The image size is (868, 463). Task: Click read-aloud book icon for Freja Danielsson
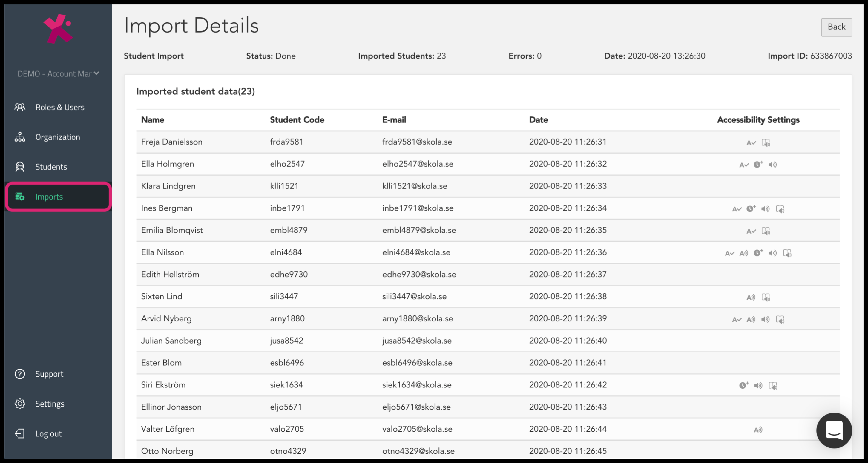click(766, 143)
